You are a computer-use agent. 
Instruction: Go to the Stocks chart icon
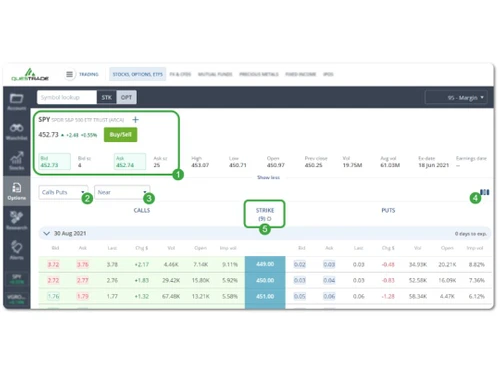[16, 161]
